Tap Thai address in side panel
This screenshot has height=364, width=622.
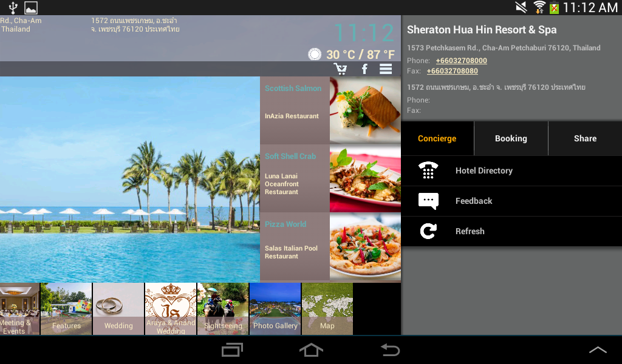click(496, 87)
